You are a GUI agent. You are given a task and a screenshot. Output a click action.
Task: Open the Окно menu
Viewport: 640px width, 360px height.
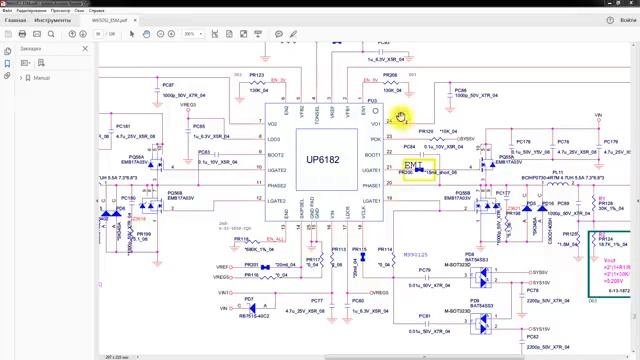pyautogui.click(x=79, y=11)
